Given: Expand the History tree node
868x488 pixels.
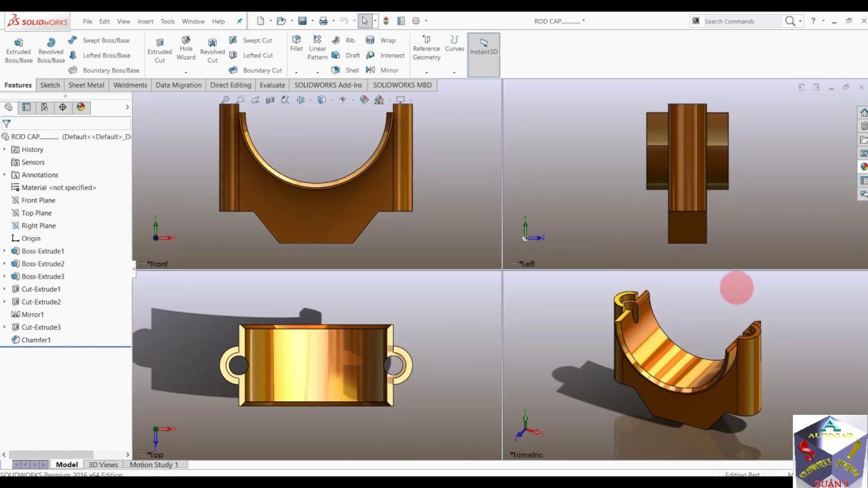Looking at the screenshot, I should point(5,150).
